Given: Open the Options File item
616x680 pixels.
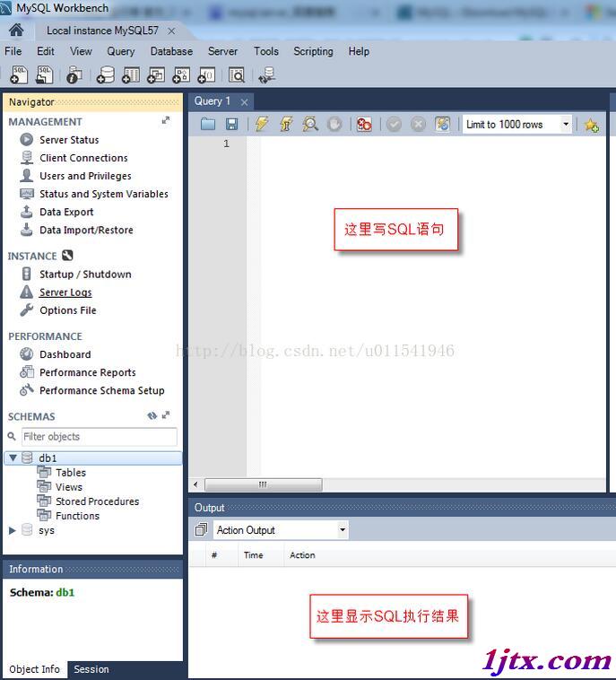Looking at the screenshot, I should click(67, 310).
